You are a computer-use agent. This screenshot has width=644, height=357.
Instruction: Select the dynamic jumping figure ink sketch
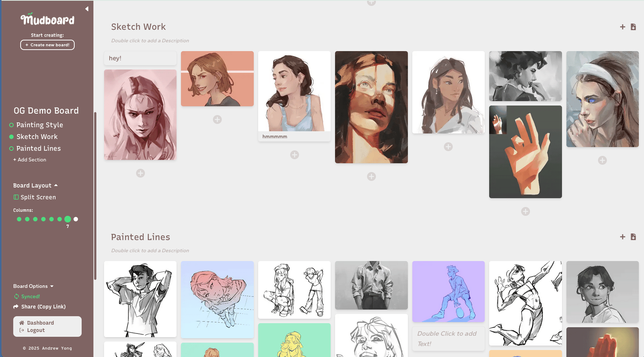[526, 303]
